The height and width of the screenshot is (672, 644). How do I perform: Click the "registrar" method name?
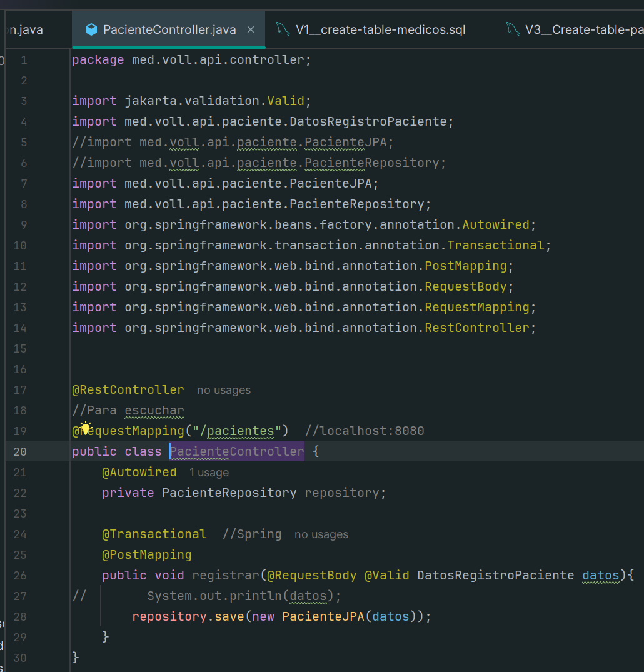pos(226,576)
